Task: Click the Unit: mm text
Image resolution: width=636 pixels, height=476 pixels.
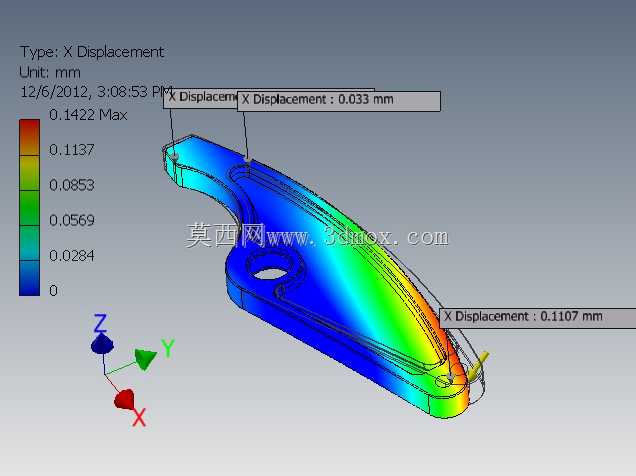Action: 50,73
